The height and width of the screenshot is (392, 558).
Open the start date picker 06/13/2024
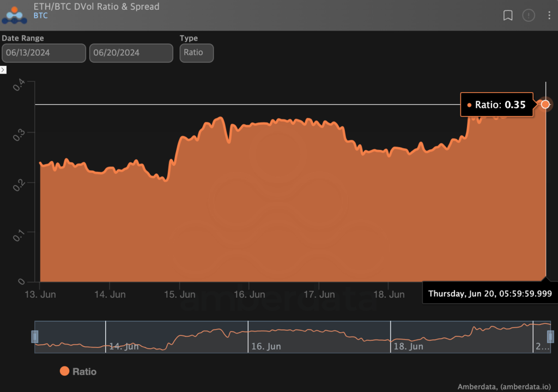coord(44,53)
